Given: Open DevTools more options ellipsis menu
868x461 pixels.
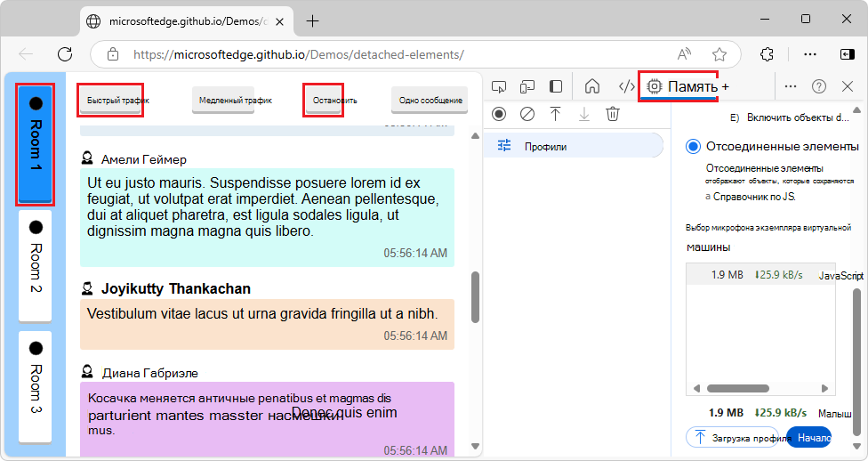Looking at the screenshot, I should point(791,86).
